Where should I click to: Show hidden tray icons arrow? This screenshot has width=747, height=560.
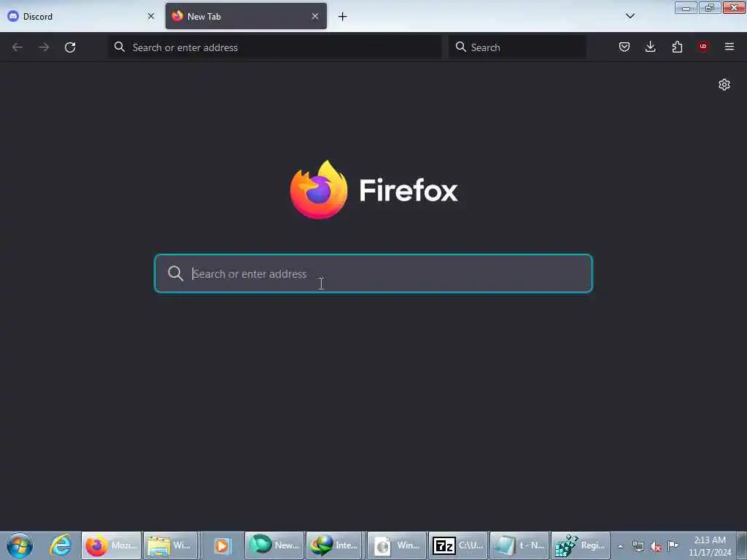620,546
